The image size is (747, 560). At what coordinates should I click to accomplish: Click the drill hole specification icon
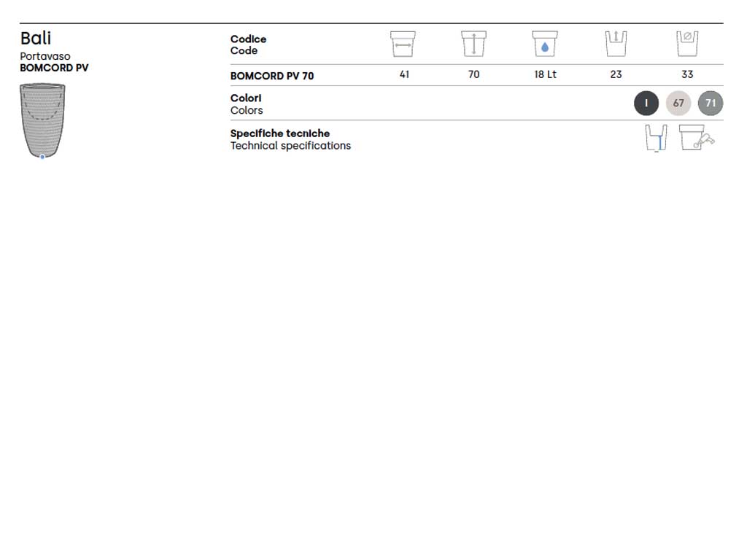[x=697, y=138]
